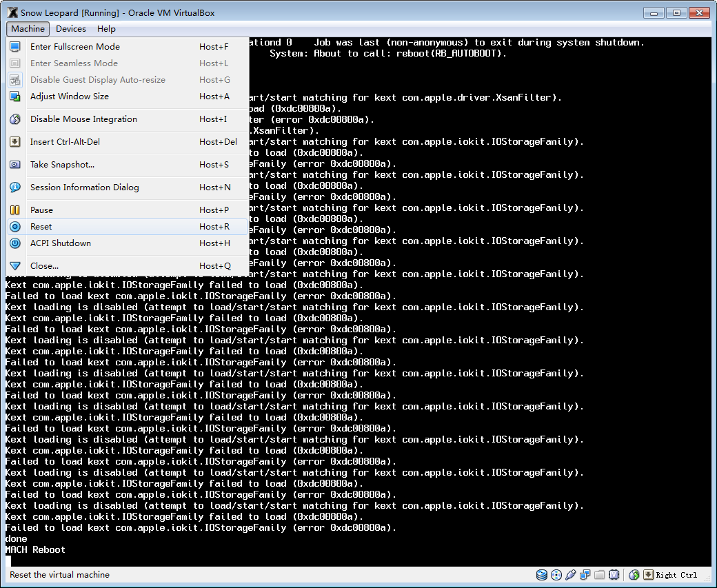The width and height of the screenshot is (717, 588).
Task: Click the Disable Guest Display Auto-resize entry
Action: (x=128, y=80)
